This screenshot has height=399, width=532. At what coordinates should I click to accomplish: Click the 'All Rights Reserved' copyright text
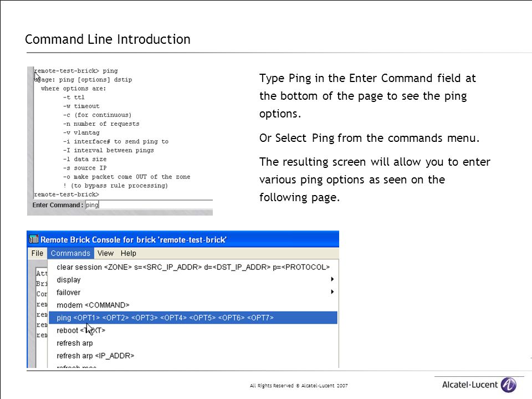[299, 386]
